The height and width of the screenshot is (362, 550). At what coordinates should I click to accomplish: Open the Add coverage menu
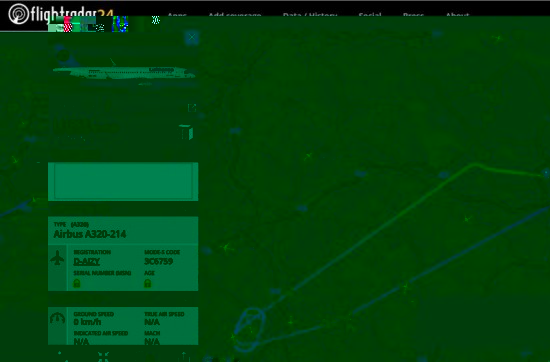coord(235,15)
